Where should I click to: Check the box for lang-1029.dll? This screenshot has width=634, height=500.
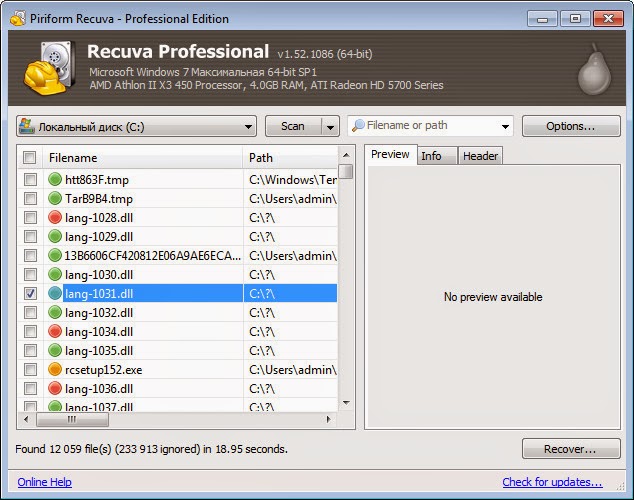(x=30, y=236)
